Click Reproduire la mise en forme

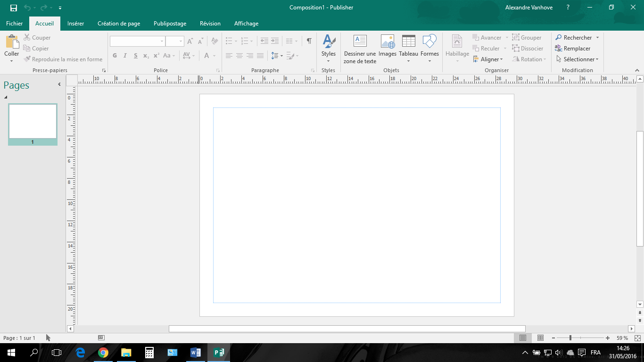(63, 59)
